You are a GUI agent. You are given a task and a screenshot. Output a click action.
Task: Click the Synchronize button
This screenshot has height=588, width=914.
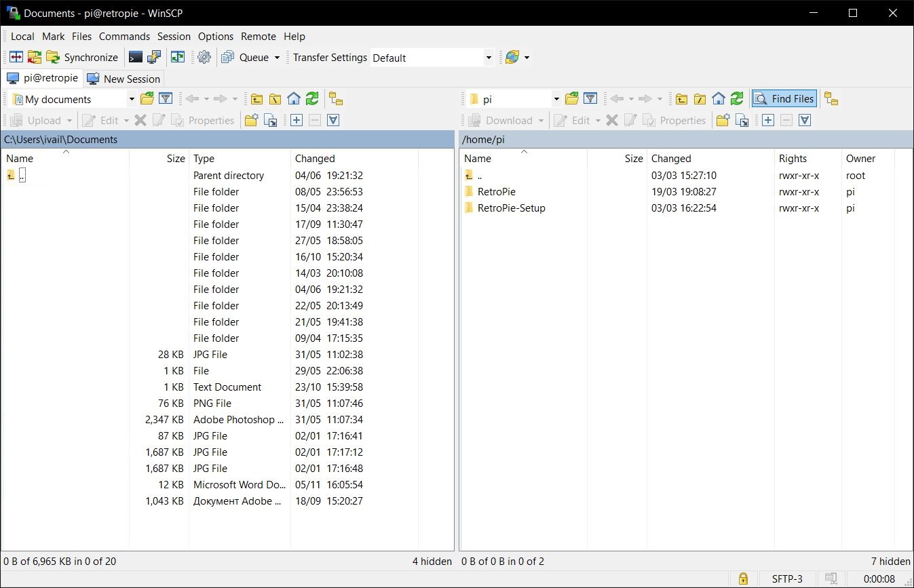tap(82, 58)
